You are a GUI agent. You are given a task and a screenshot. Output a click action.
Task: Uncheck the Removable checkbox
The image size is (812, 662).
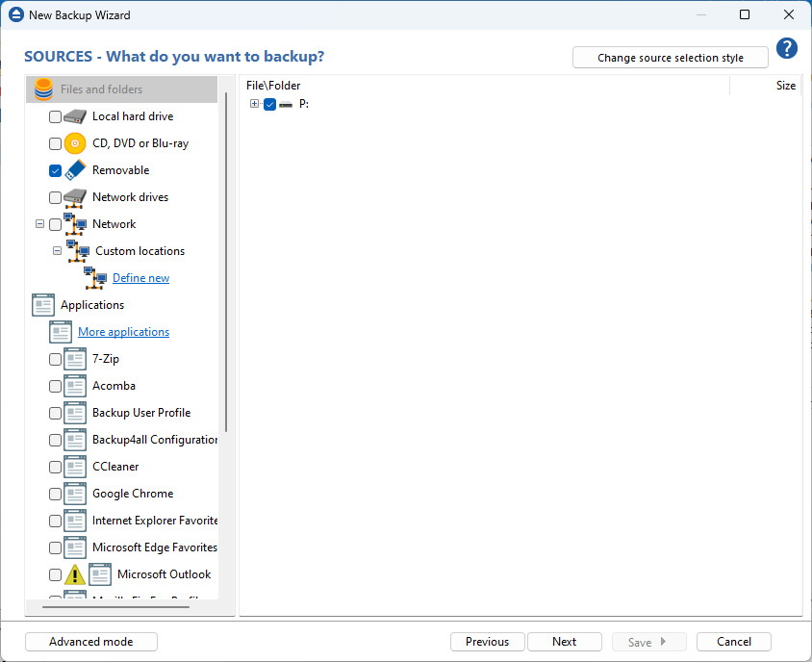point(55,170)
